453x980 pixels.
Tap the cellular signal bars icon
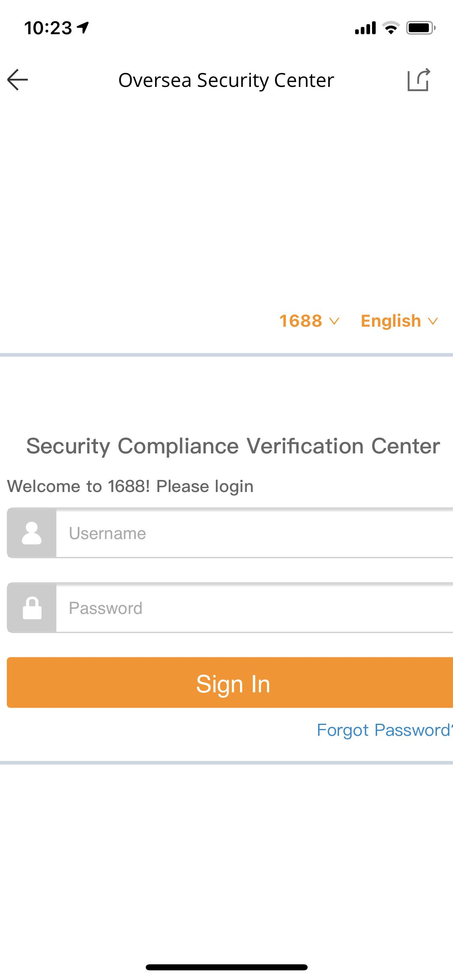365,28
